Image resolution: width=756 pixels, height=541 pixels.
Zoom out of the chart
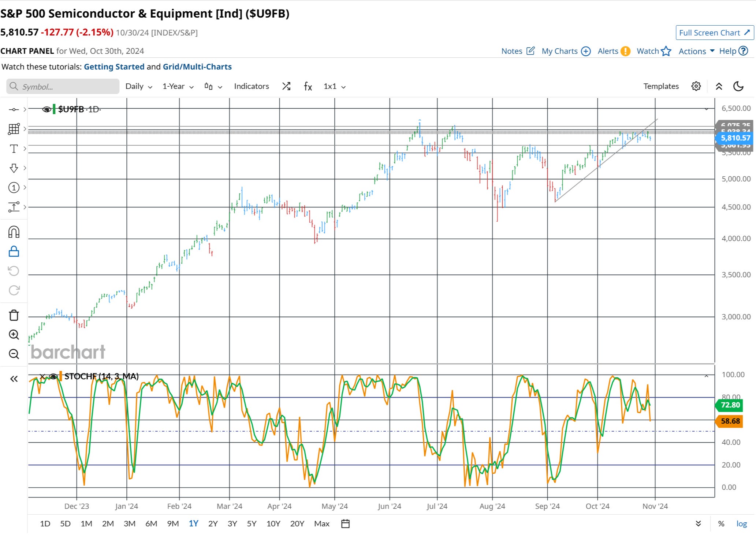tap(14, 354)
